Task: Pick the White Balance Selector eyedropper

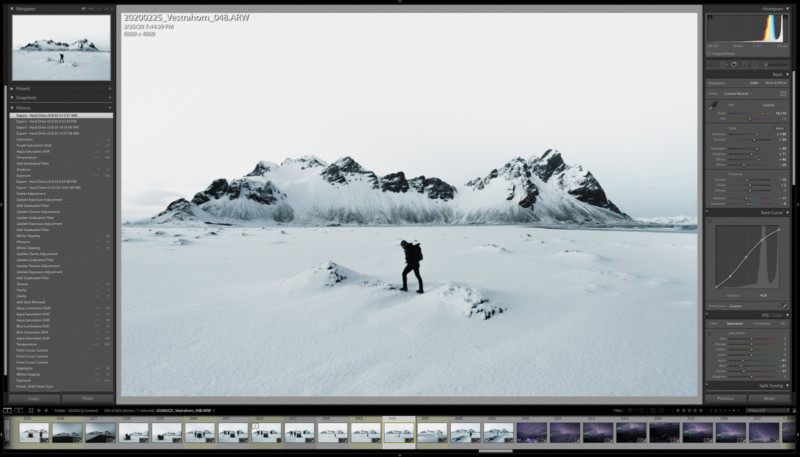Action: pyautogui.click(x=713, y=106)
